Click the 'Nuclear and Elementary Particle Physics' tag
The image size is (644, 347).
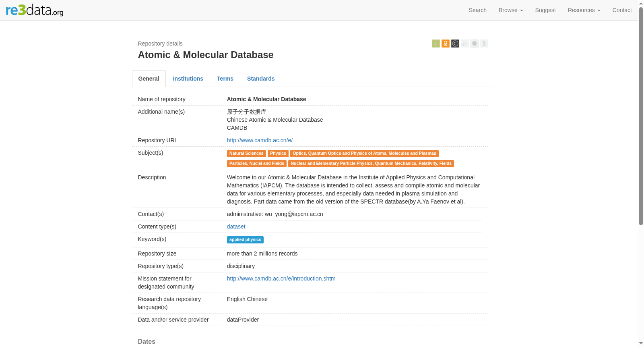click(x=371, y=164)
